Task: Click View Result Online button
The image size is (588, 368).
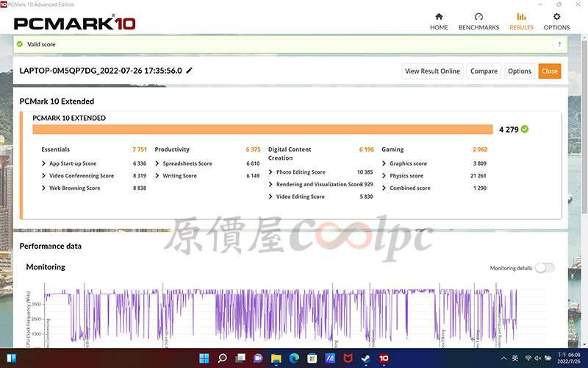Action: [432, 71]
